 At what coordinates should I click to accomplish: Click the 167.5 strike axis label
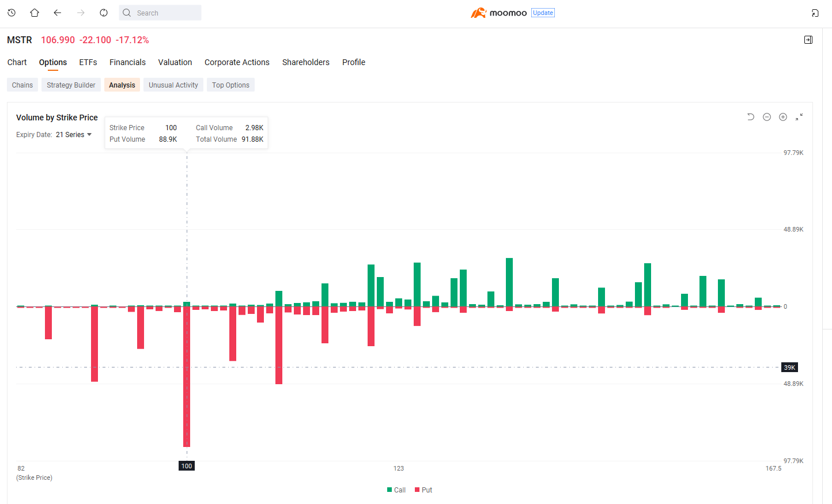pos(773,468)
